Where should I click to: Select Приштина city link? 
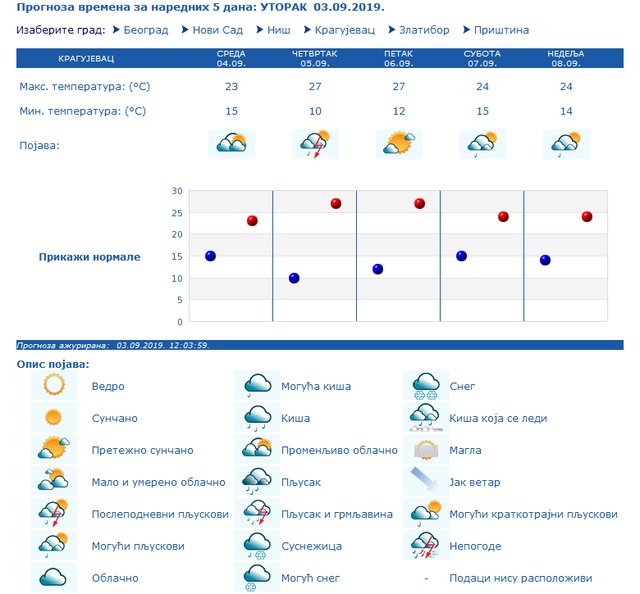[501, 30]
